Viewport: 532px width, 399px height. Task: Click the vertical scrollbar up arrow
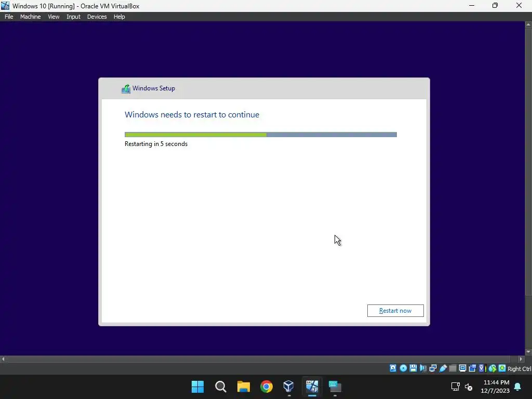[528, 24]
